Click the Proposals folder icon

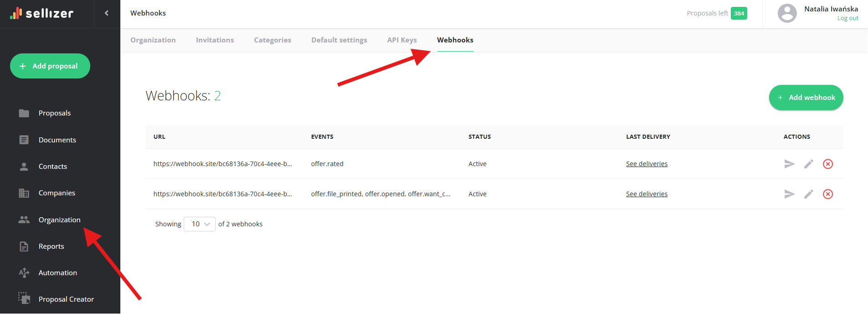24,113
